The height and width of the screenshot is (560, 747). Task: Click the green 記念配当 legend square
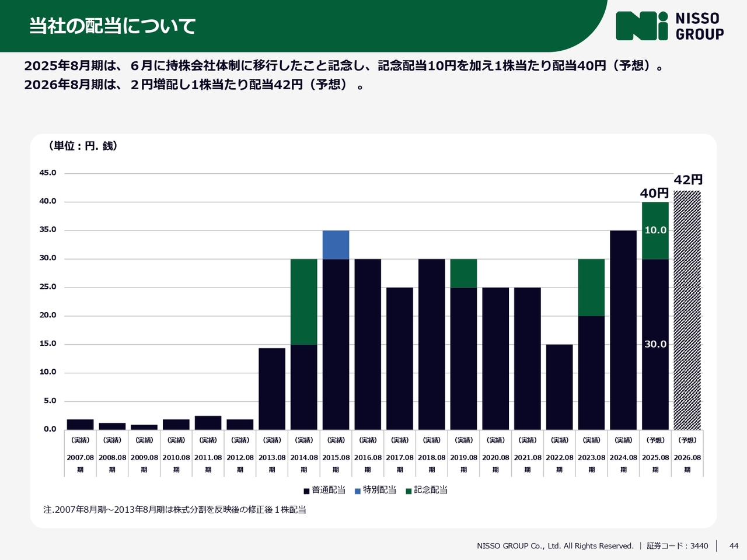click(x=409, y=491)
